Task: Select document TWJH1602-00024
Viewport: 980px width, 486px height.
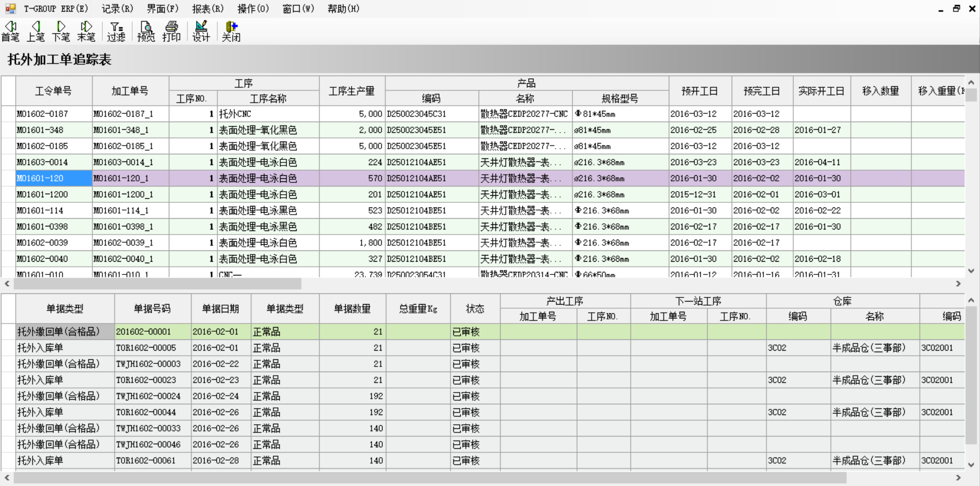Action: (x=152, y=396)
